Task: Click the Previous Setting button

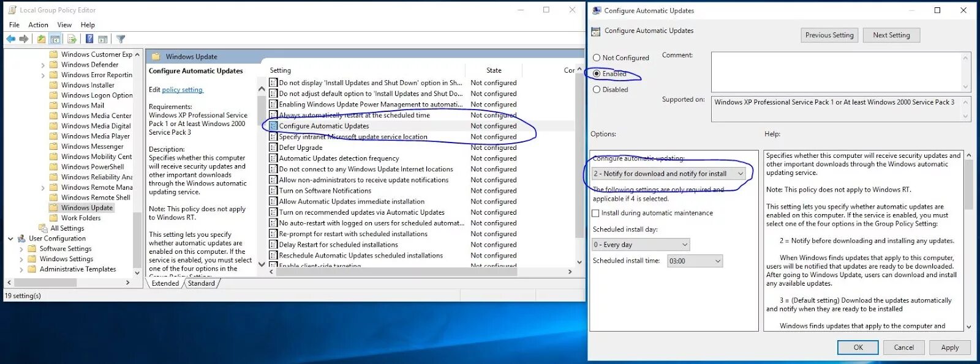Action: [829, 35]
